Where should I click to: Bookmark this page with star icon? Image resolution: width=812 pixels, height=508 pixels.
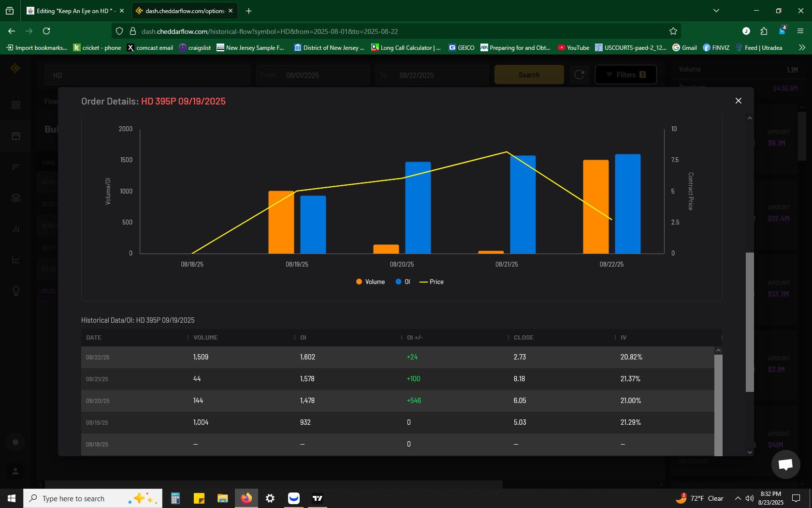tap(673, 31)
